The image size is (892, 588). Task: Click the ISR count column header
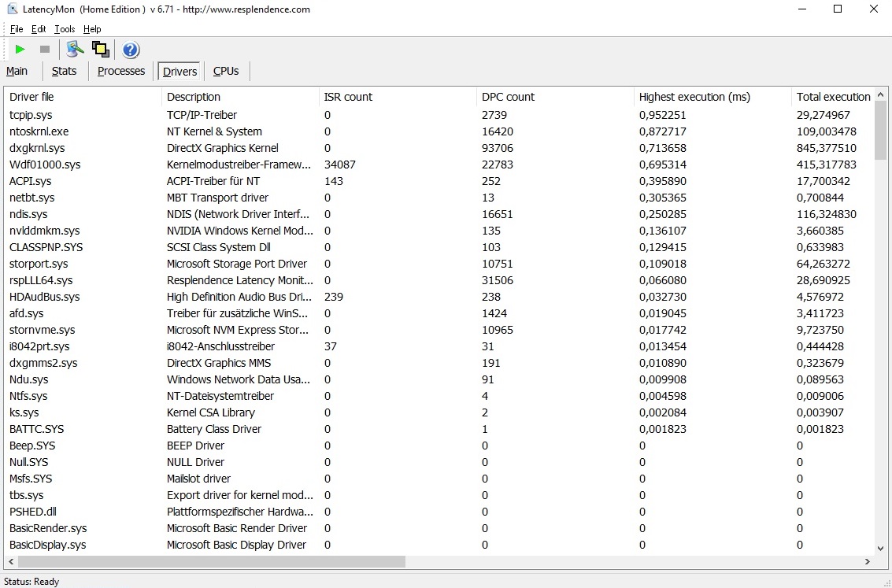tap(348, 97)
